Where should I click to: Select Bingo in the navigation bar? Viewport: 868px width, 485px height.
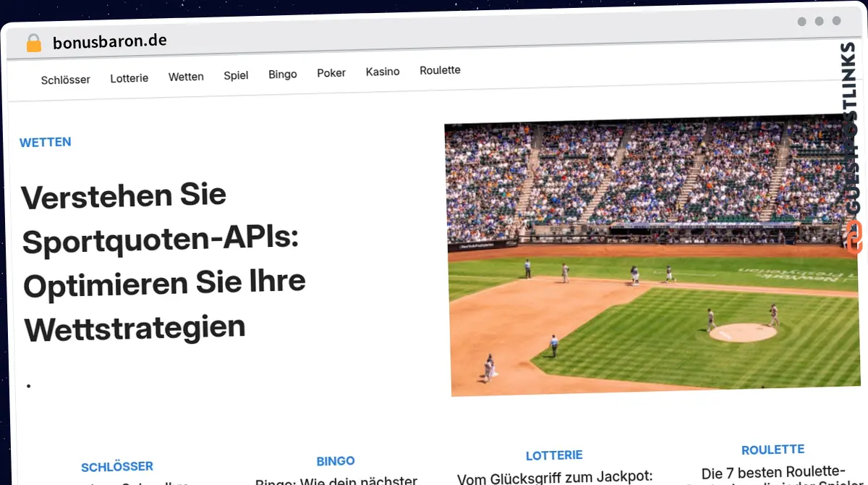[x=283, y=75]
